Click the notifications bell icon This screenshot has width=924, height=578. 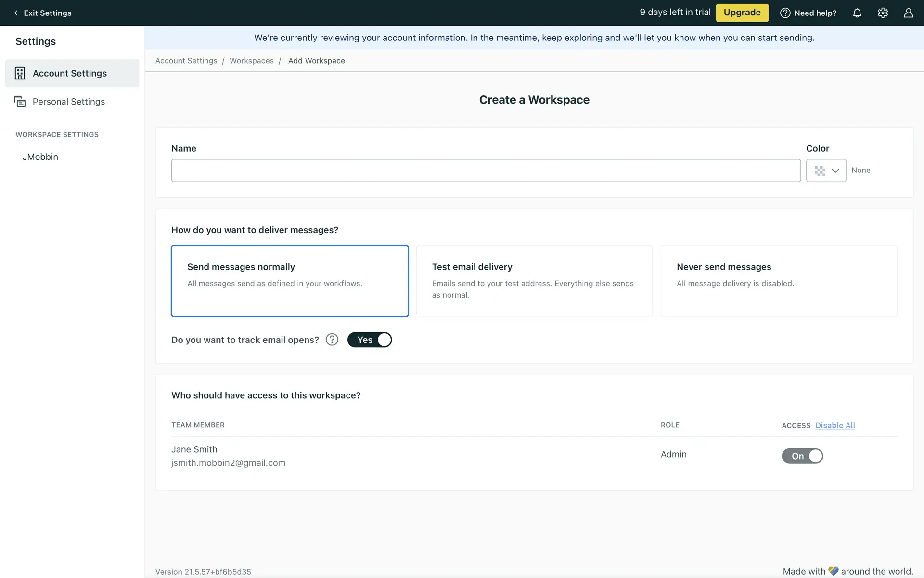point(857,13)
